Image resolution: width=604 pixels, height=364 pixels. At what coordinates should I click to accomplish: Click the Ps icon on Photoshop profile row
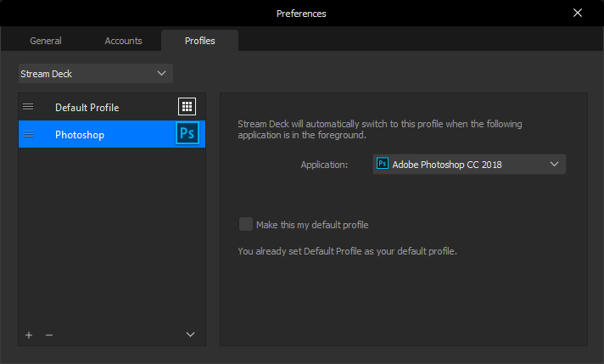click(187, 134)
